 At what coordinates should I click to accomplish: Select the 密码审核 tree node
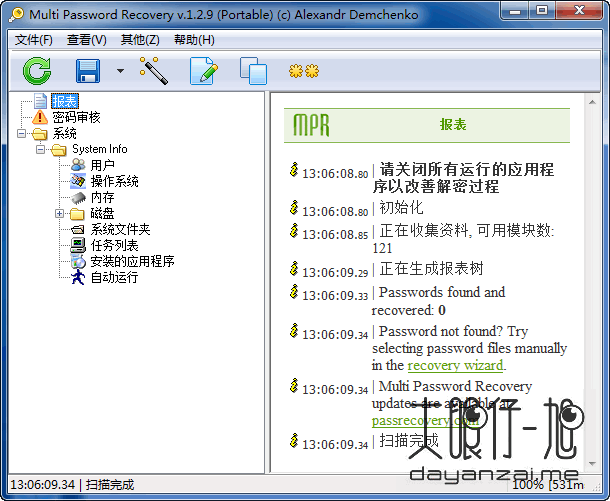point(77,117)
